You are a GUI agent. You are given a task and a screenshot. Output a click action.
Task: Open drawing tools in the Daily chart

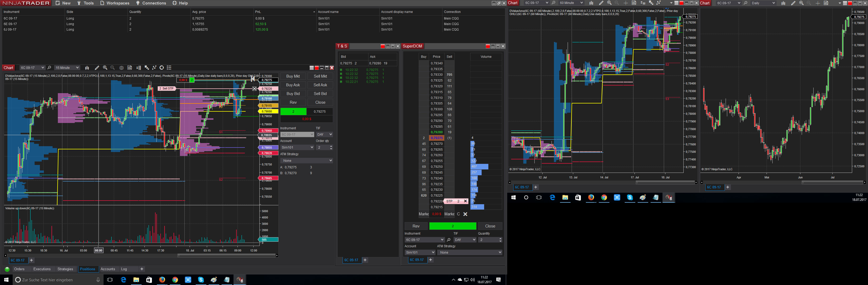pos(793,3)
